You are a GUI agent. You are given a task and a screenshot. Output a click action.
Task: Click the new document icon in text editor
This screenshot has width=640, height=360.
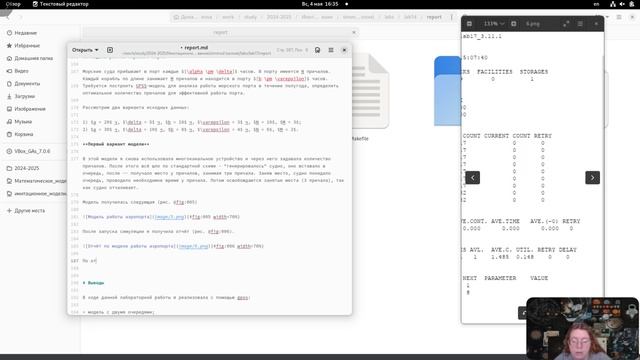(x=110, y=50)
